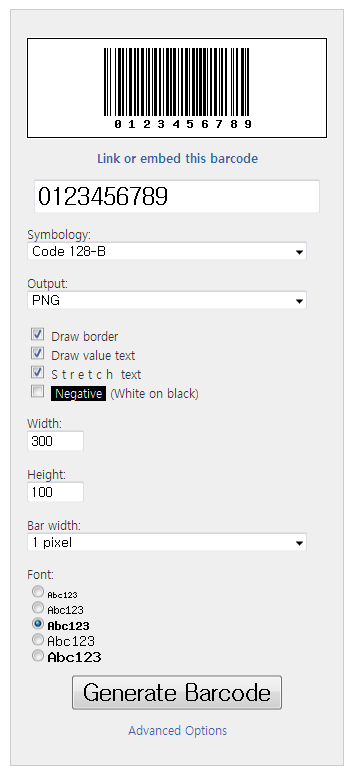Open the Symbology dropdown set to Code 128-B

click(x=167, y=251)
